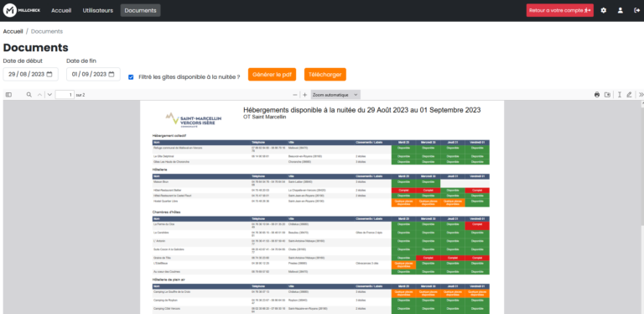Click Retour a votre compte button

(x=560, y=10)
